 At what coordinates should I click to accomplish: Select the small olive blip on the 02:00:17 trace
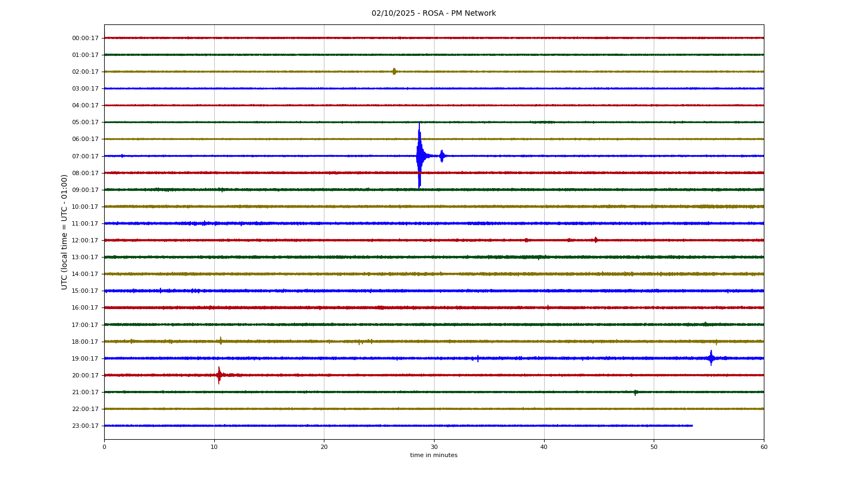[394, 72]
